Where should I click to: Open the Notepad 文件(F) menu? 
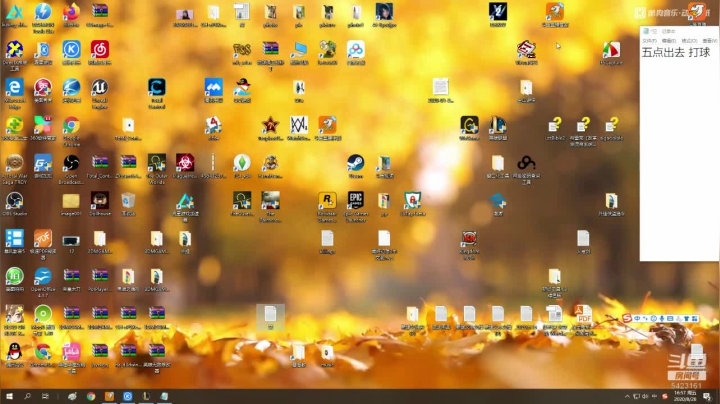coord(649,41)
